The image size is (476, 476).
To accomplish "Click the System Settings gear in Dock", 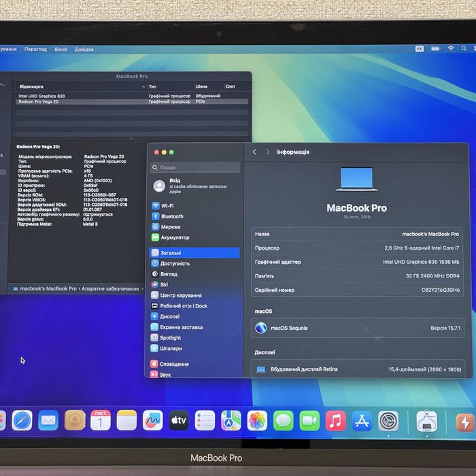I will 388,421.
